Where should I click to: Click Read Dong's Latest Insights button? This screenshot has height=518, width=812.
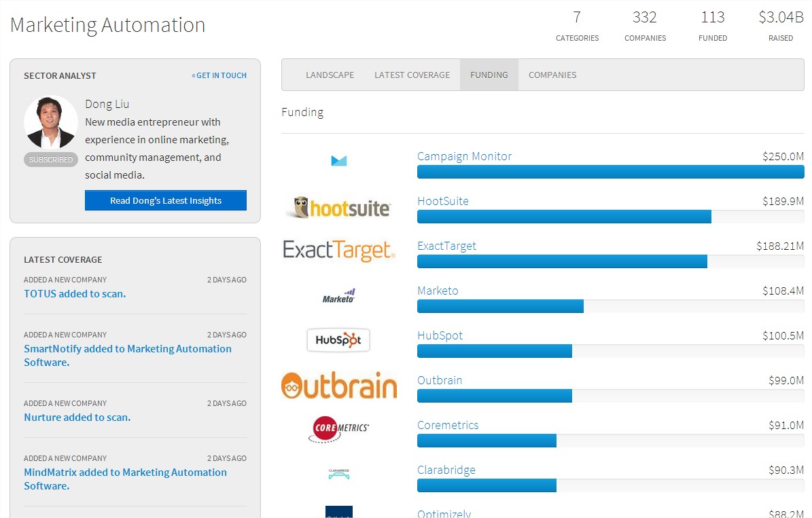(x=166, y=200)
